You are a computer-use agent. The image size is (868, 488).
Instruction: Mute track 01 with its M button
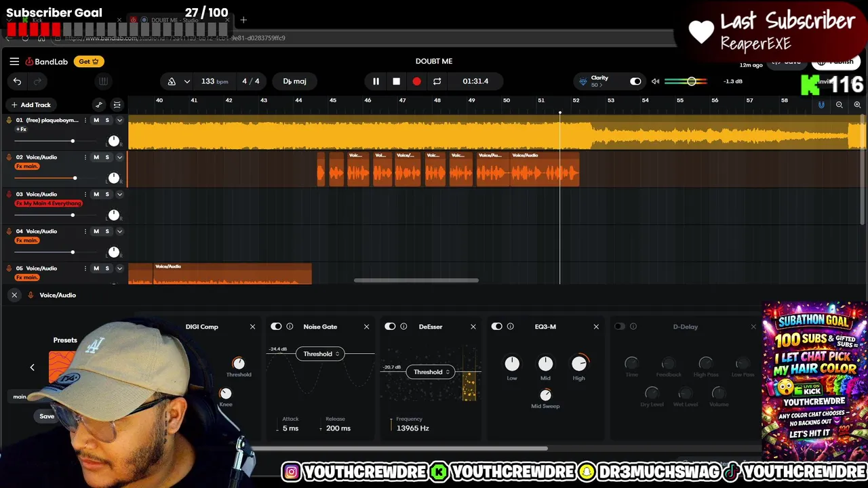coord(96,120)
